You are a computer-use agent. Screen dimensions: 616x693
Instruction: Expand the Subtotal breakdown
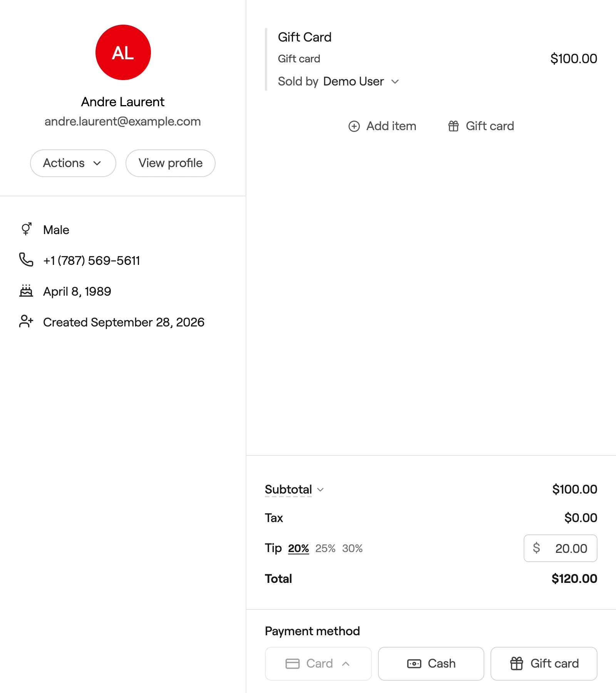click(295, 490)
